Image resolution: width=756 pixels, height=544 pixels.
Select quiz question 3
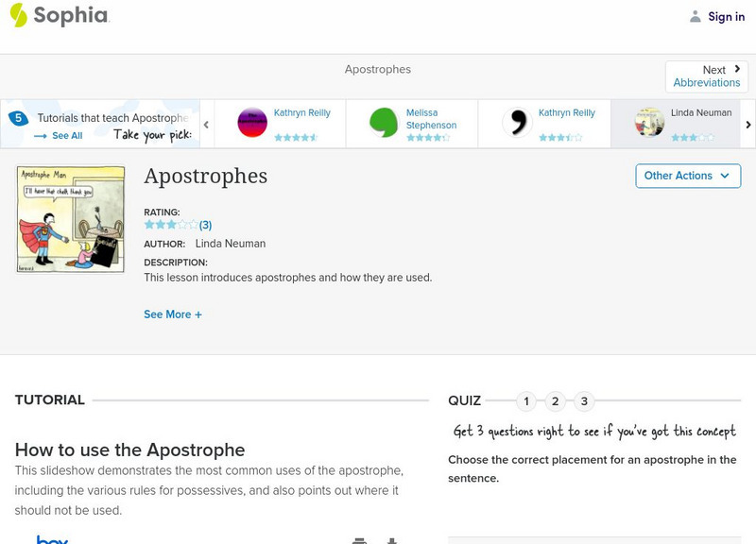[584, 401]
